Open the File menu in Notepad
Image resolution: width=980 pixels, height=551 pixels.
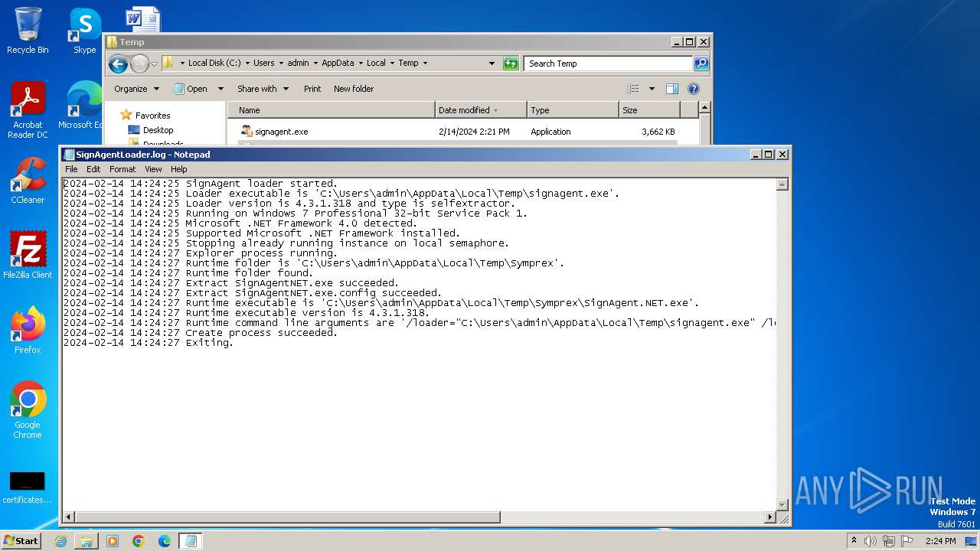[71, 169]
